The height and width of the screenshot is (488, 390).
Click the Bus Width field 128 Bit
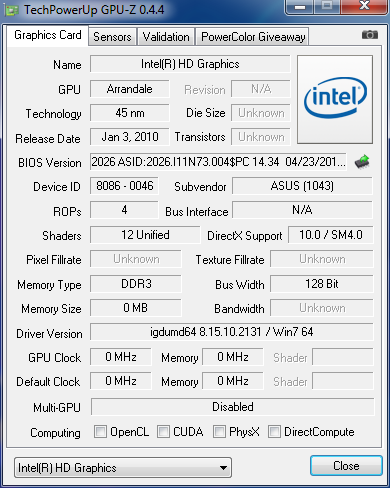[322, 284]
